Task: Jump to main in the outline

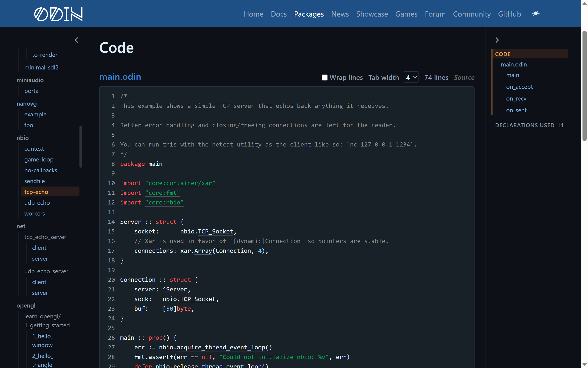Action: point(513,75)
